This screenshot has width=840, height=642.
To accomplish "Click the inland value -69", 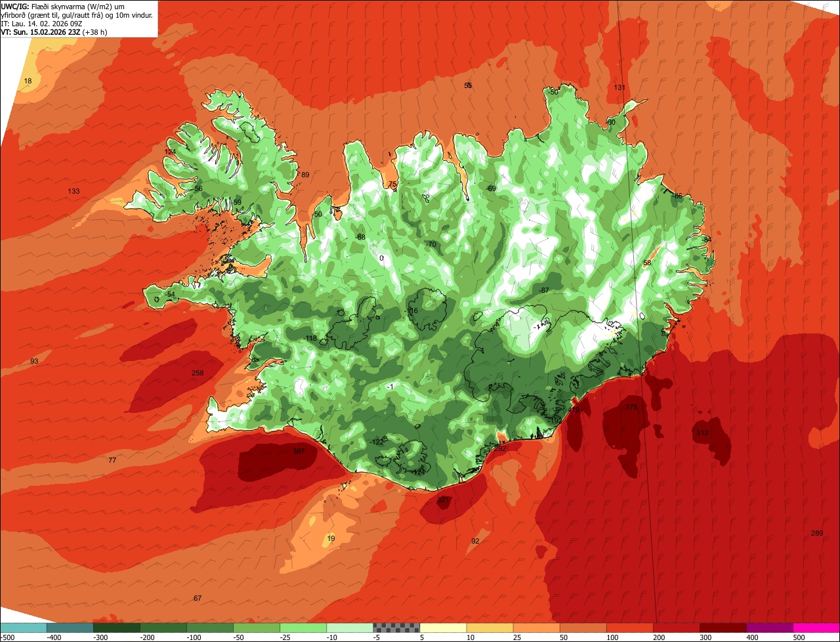I will pyautogui.click(x=491, y=188).
